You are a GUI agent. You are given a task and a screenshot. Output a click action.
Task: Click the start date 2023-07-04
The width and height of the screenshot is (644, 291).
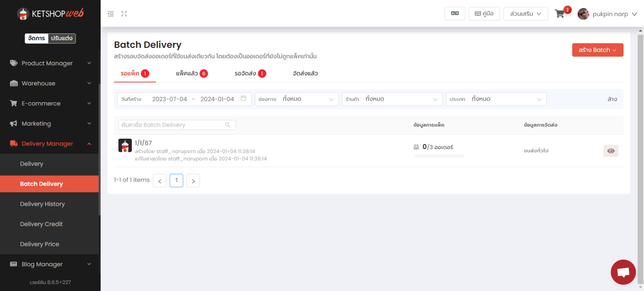(x=169, y=99)
